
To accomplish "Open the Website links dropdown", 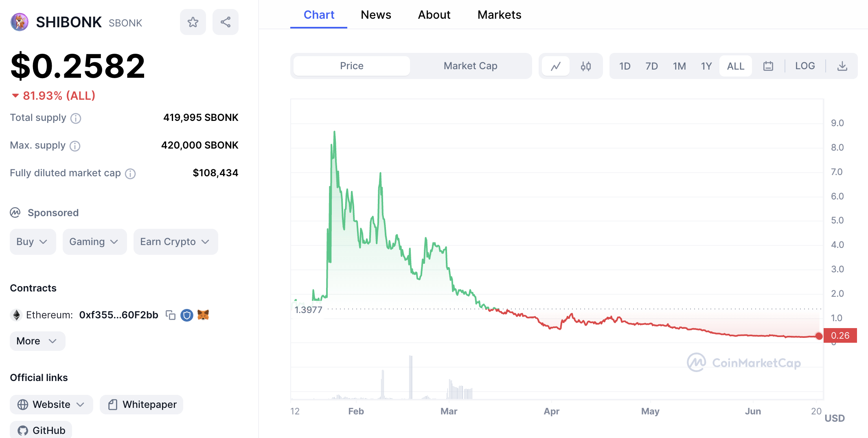I will (51, 405).
